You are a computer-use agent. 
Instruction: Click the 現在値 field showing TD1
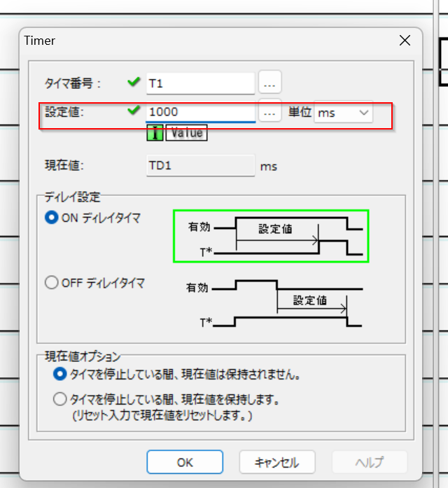[x=200, y=165]
